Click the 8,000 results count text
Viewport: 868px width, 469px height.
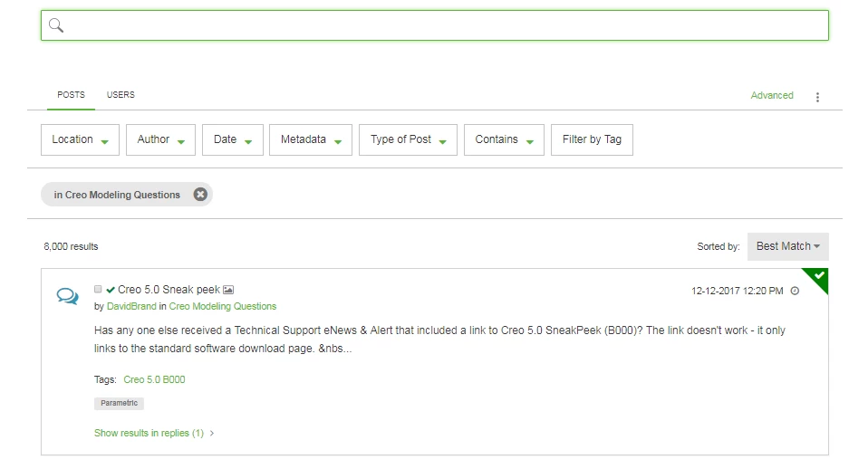pos(71,246)
